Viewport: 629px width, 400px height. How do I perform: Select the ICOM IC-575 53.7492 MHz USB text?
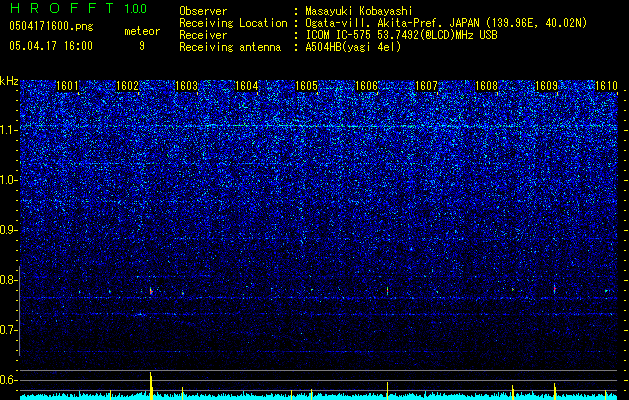tap(401, 35)
